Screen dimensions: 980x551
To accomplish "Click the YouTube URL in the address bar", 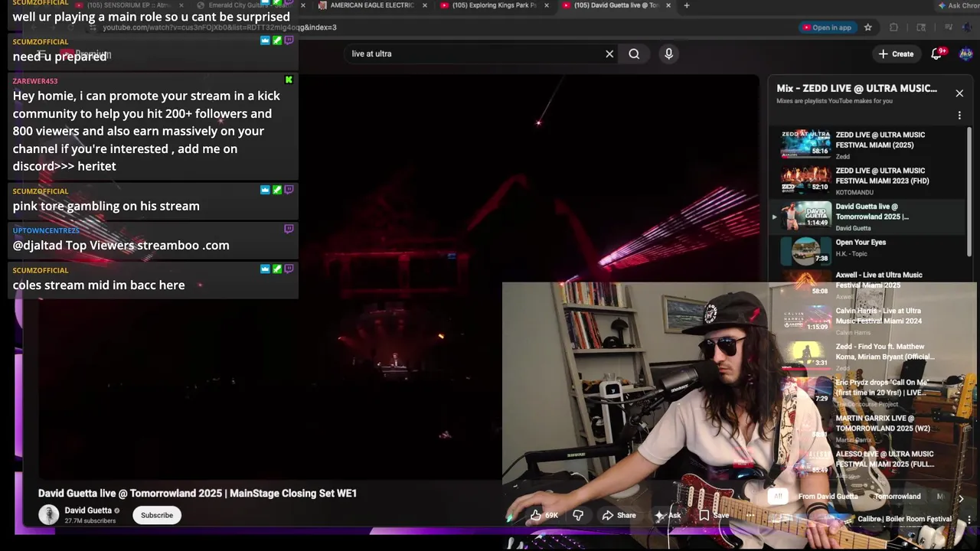I will 220,28.
